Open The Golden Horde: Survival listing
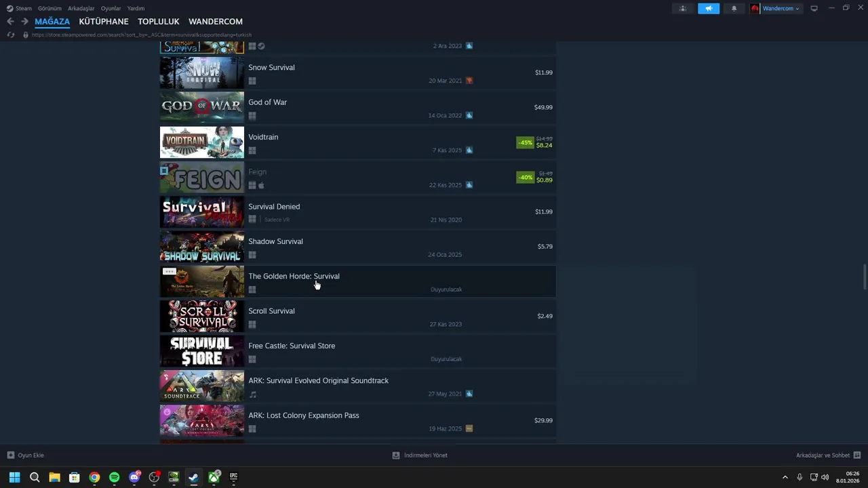The width and height of the screenshot is (868, 488). coord(358,281)
